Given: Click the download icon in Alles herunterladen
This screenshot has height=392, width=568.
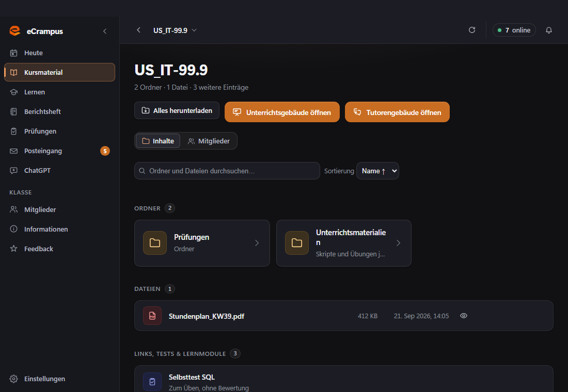Looking at the screenshot, I should click(145, 110).
